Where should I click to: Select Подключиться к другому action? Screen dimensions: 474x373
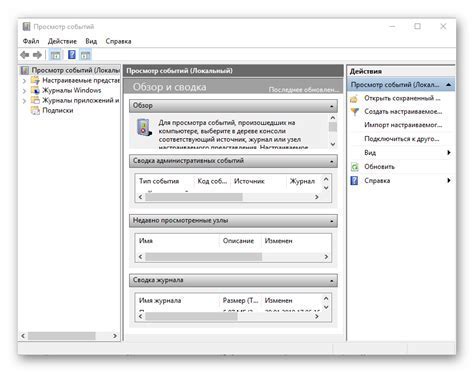pyautogui.click(x=402, y=139)
